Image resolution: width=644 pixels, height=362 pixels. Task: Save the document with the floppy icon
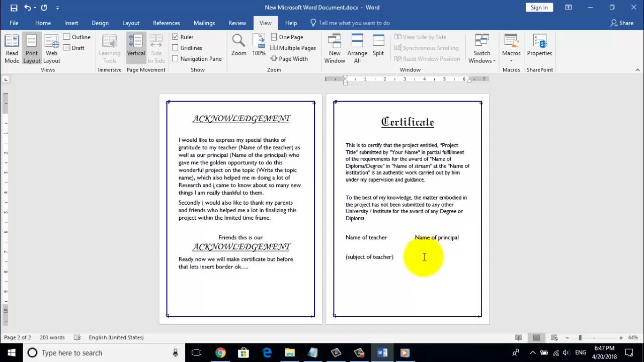14,8
